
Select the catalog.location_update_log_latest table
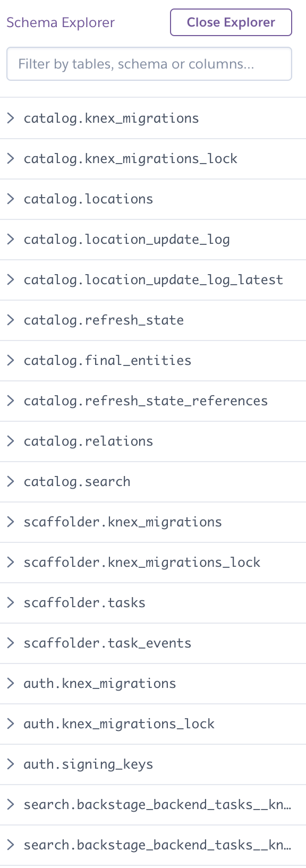pos(152,279)
